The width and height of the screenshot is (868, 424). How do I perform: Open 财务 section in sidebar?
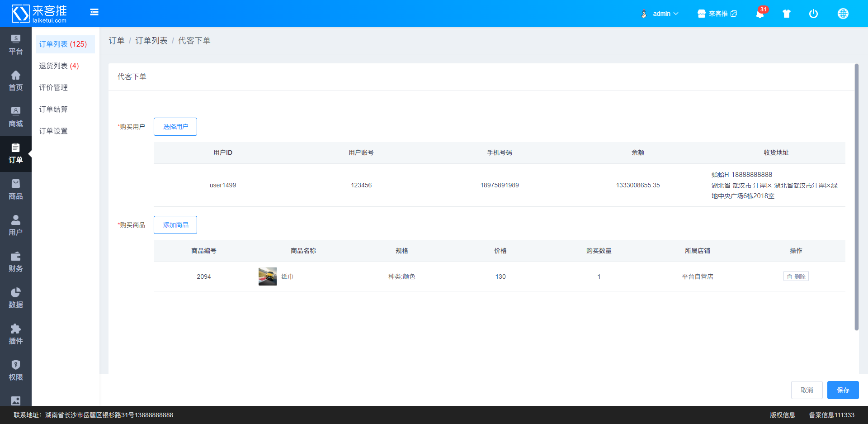coord(16,262)
